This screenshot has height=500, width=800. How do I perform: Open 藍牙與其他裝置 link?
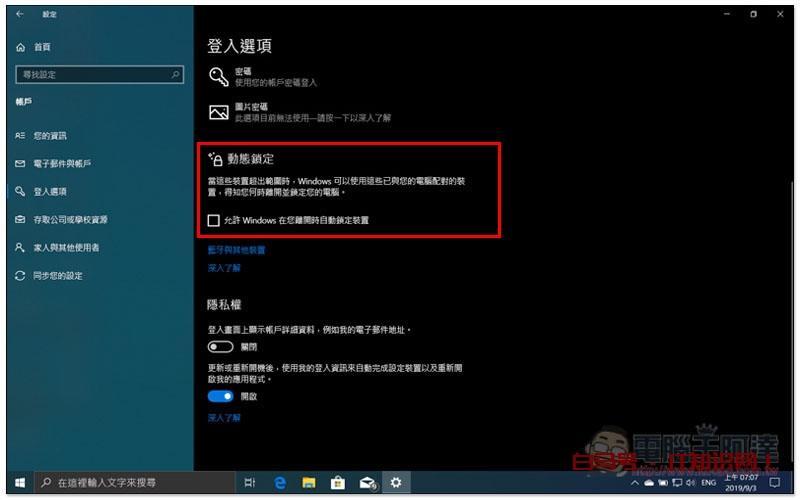click(236, 250)
